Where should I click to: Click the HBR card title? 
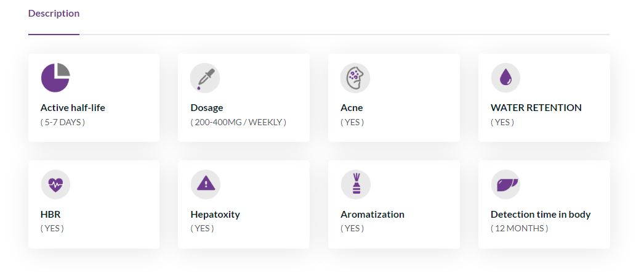[50, 215]
